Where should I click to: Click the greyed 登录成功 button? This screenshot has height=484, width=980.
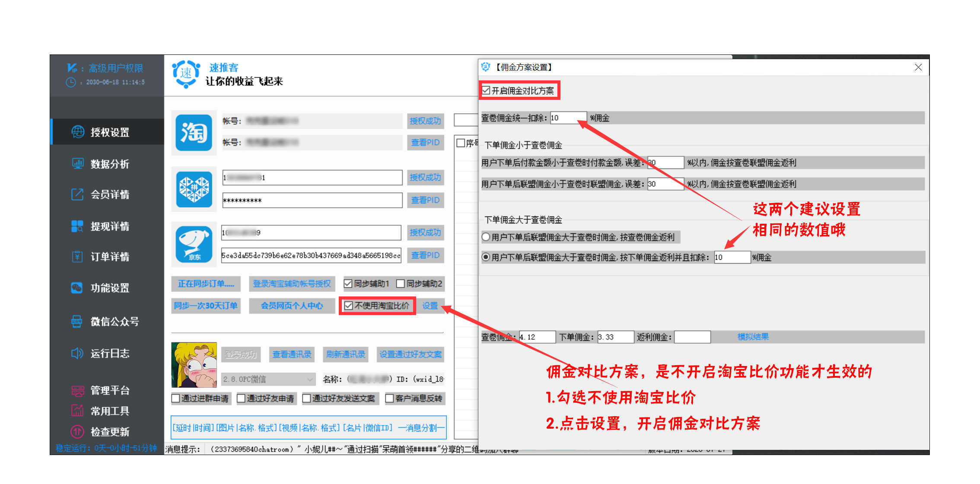tap(241, 354)
